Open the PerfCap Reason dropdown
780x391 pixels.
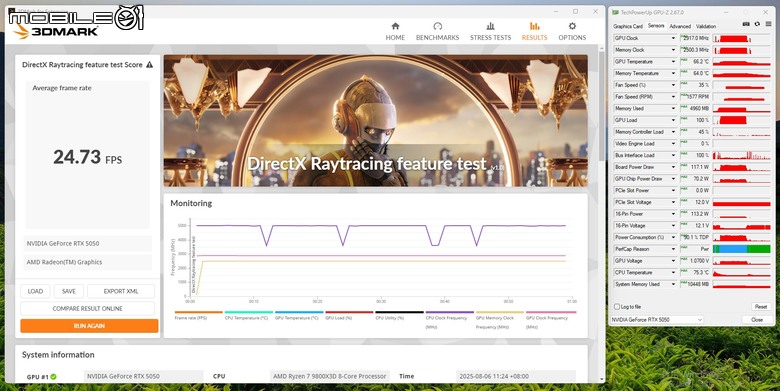point(674,249)
